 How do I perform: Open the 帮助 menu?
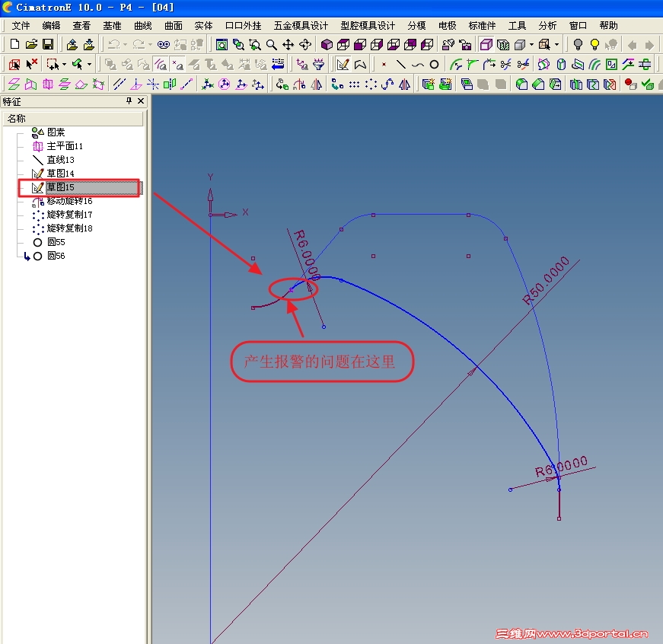tap(608, 26)
